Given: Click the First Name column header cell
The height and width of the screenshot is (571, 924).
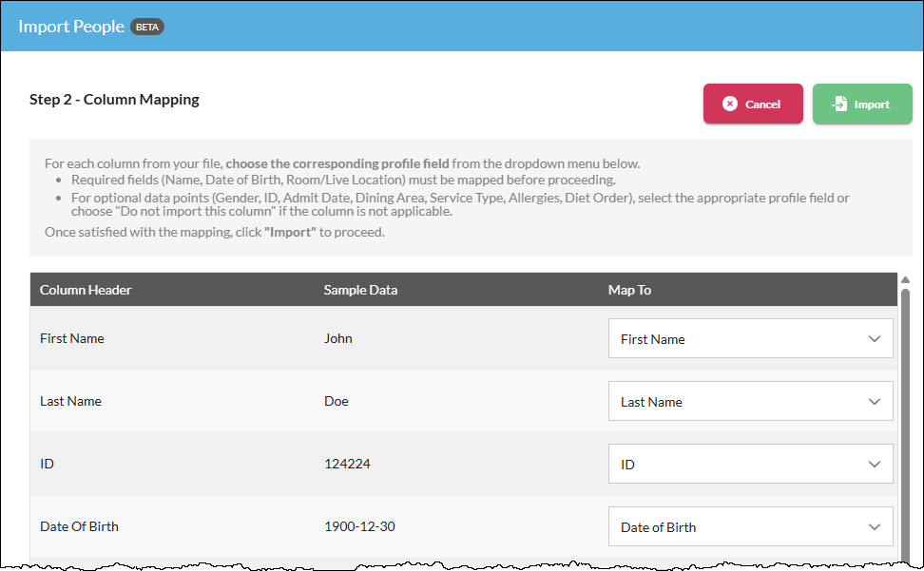Looking at the screenshot, I should (72, 338).
